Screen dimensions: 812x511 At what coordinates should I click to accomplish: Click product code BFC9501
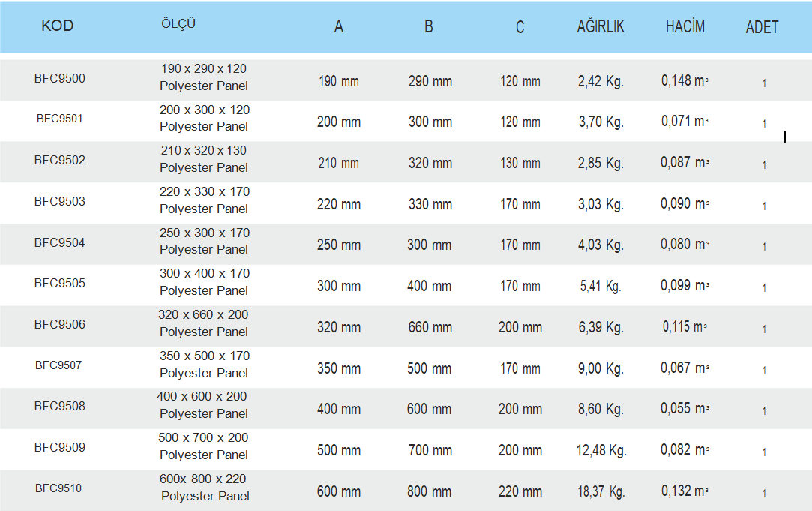click(x=59, y=119)
